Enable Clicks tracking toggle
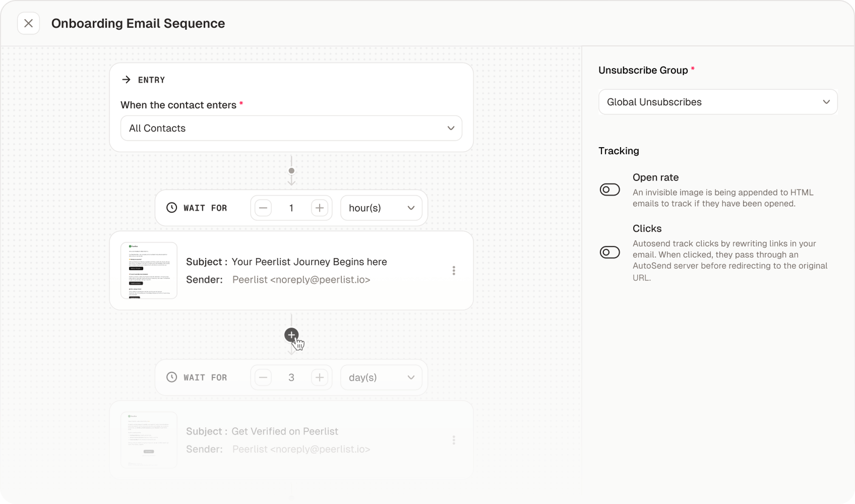This screenshot has width=855, height=504. 609,253
